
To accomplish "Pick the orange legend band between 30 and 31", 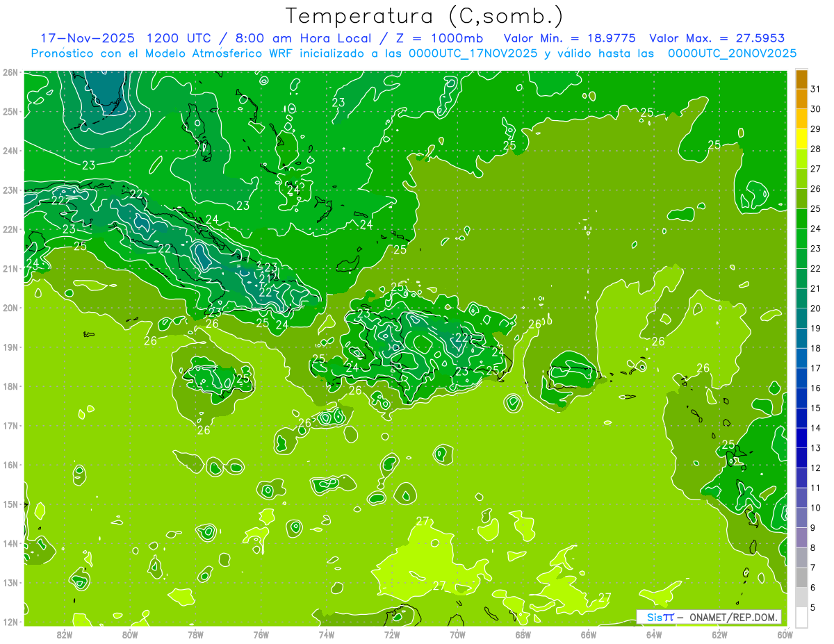I will 801,99.
